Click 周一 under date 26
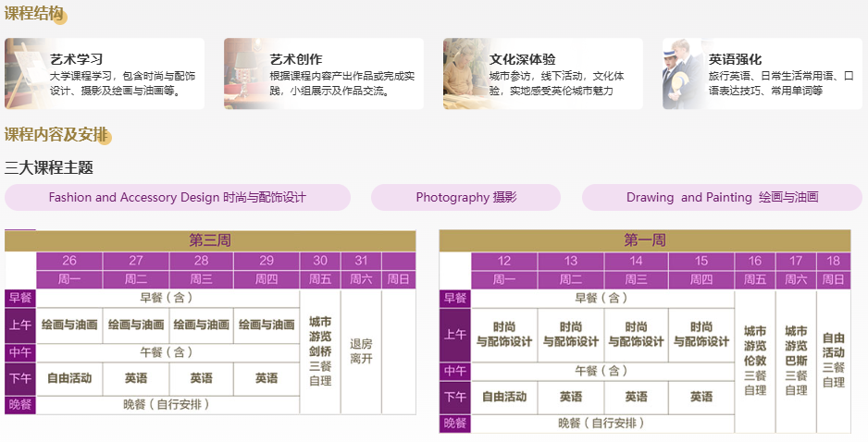The height and width of the screenshot is (442, 868). [x=69, y=279]
